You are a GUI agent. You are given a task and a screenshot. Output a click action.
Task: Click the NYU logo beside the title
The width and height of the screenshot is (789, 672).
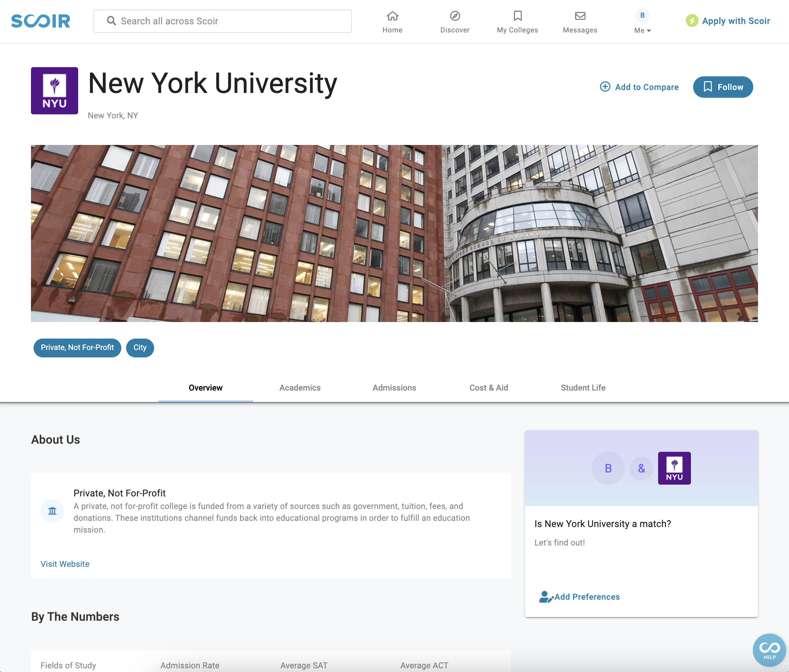point(55,91)
